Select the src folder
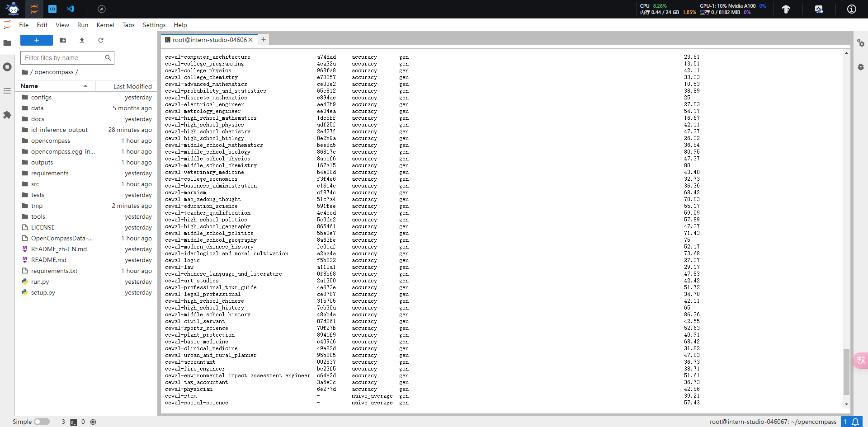 pos(87,184)
